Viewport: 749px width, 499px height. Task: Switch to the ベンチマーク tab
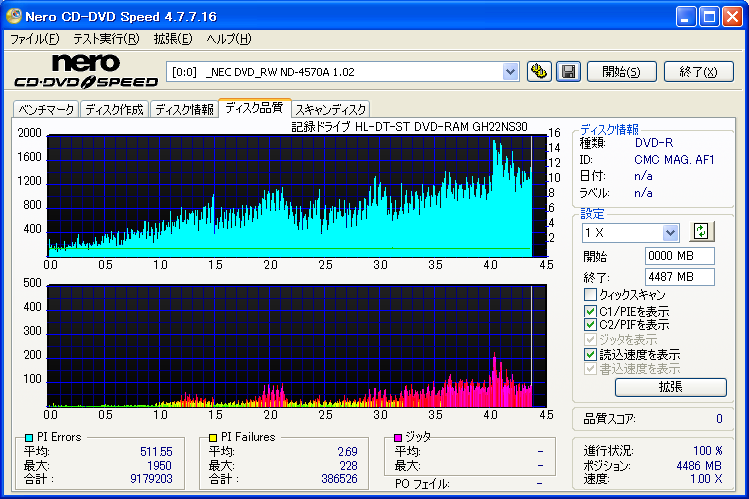(x=46, y=109)
